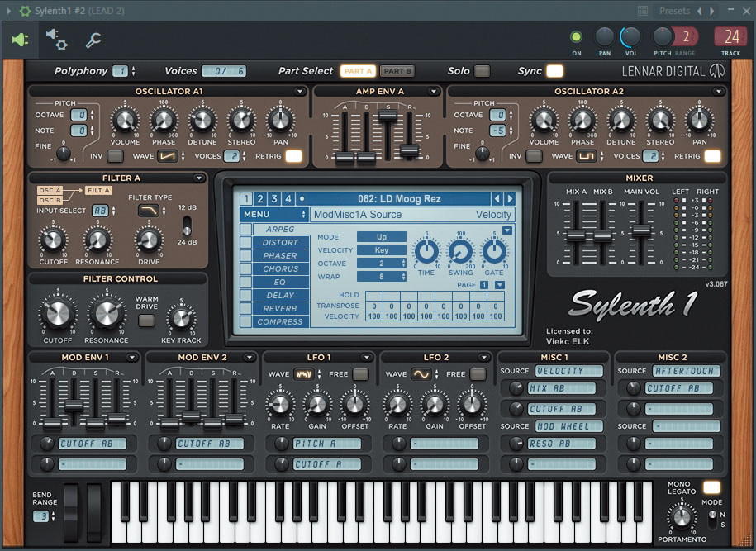The image size is (756, 551).
Task: Toggle Mono Legato switch
Action: coord(711,487)
